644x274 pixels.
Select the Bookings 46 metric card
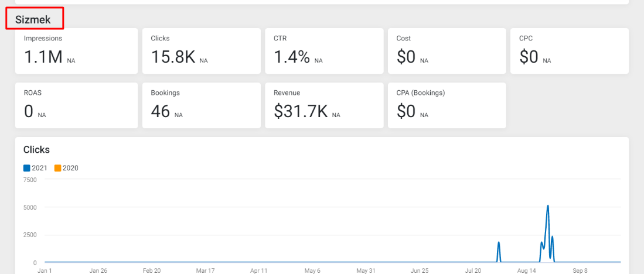click(201, 105)
